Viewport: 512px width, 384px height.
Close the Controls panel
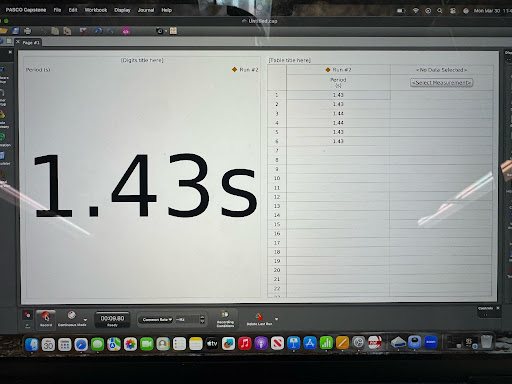pos(498,308)
